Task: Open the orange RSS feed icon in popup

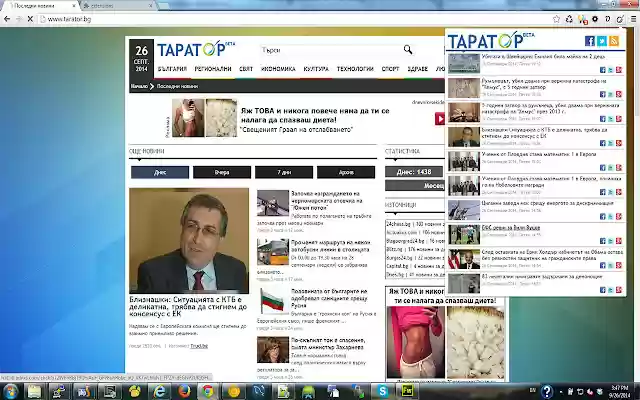Action: tap(614, 41)
